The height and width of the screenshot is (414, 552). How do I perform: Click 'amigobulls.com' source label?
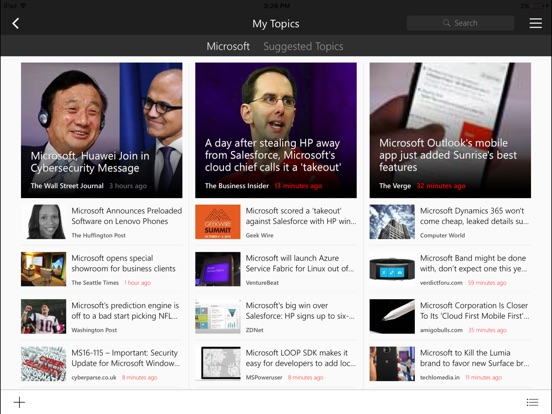pos(441,330)
